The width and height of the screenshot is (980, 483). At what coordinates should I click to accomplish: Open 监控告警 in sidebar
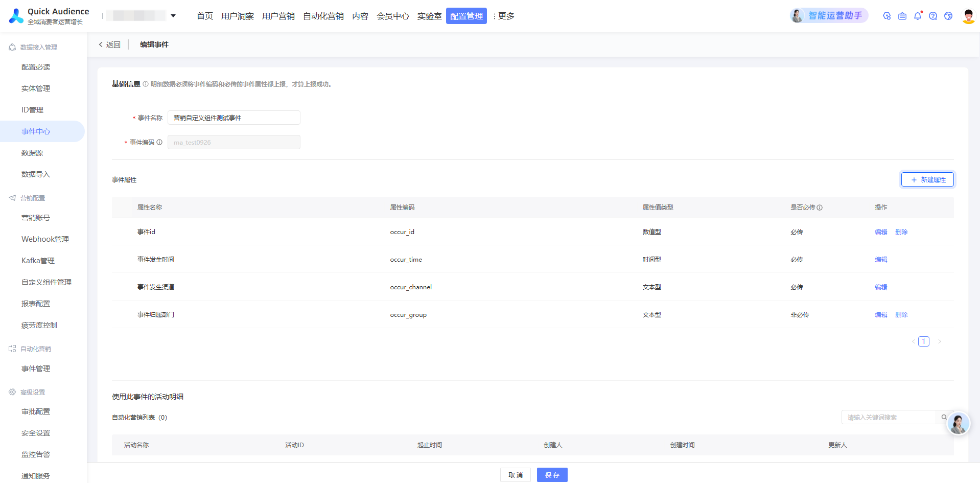coord(36,454)
